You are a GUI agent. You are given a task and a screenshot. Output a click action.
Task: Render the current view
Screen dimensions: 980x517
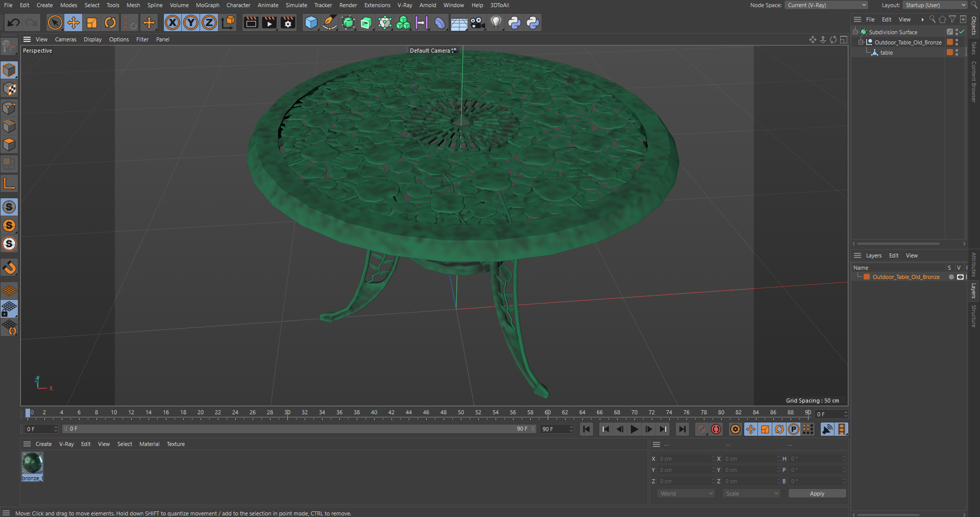tap(251, 22)
